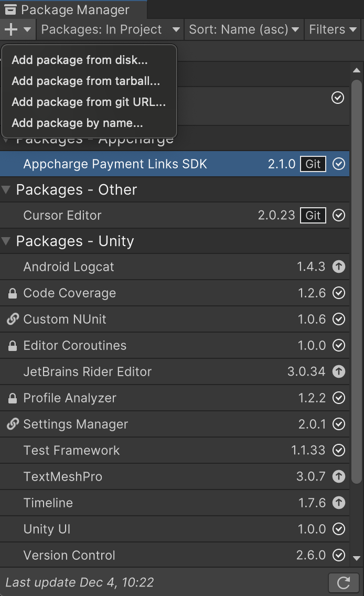Click installed checkmark for Custom NUnit

tap(338, 319)
